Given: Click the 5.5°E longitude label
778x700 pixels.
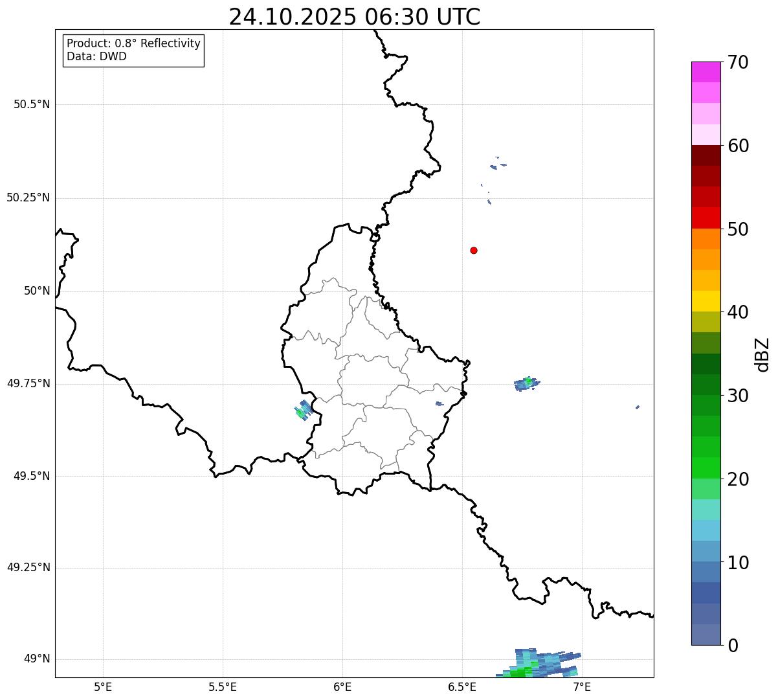Looking at the screenshot, I should [223, 686].
